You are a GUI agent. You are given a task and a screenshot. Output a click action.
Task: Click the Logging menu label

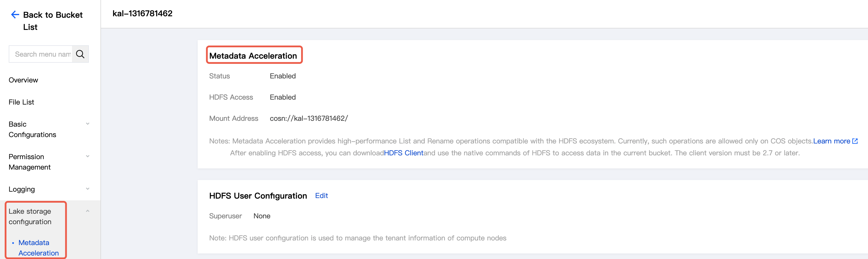click(21, 189)
